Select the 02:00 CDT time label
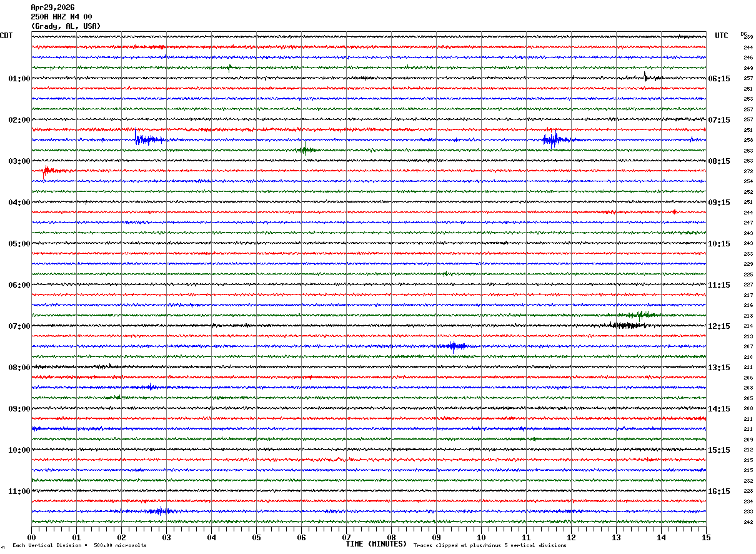Image resolution: width=756 pixels, height=554 pixels. click(x=19, y=120)
